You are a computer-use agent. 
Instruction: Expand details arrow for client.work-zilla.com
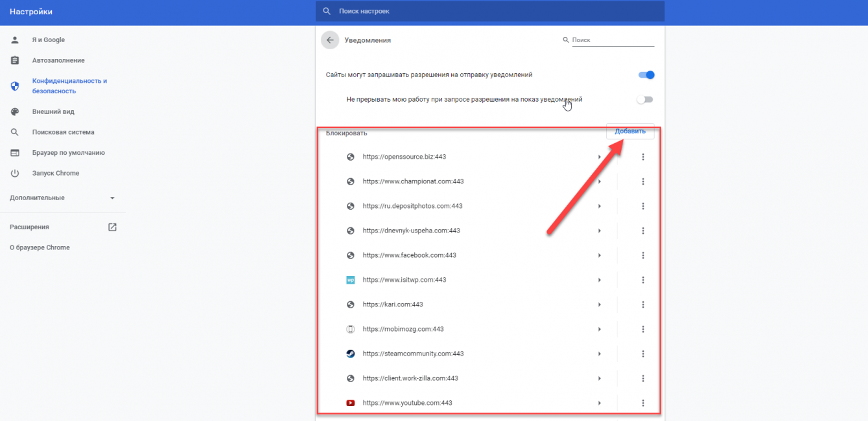point(600,378)
